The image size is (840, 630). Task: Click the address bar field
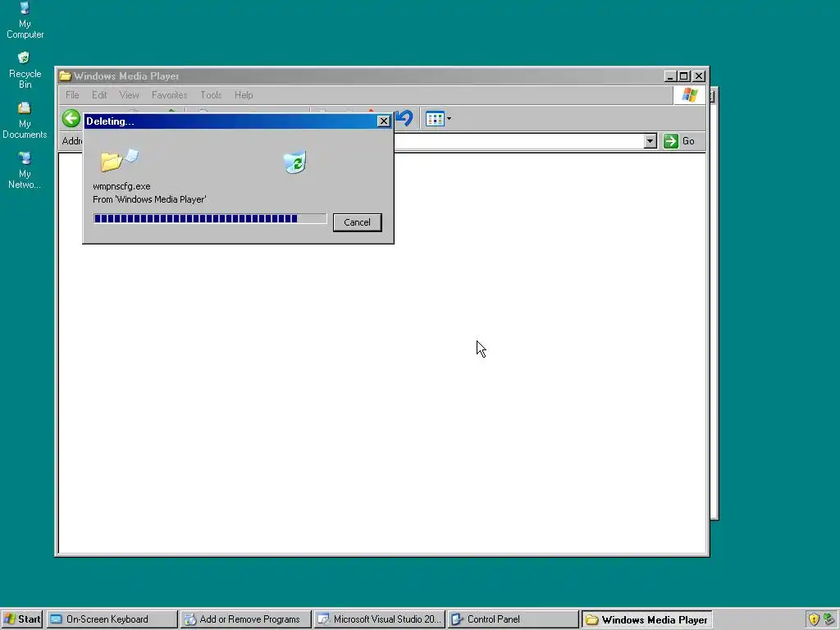(518, 141)
